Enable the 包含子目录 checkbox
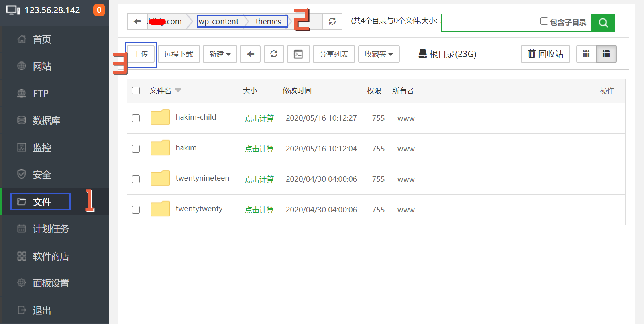This screenshot has height=324, width=644. pyautogui.click(x=544, y=21)
